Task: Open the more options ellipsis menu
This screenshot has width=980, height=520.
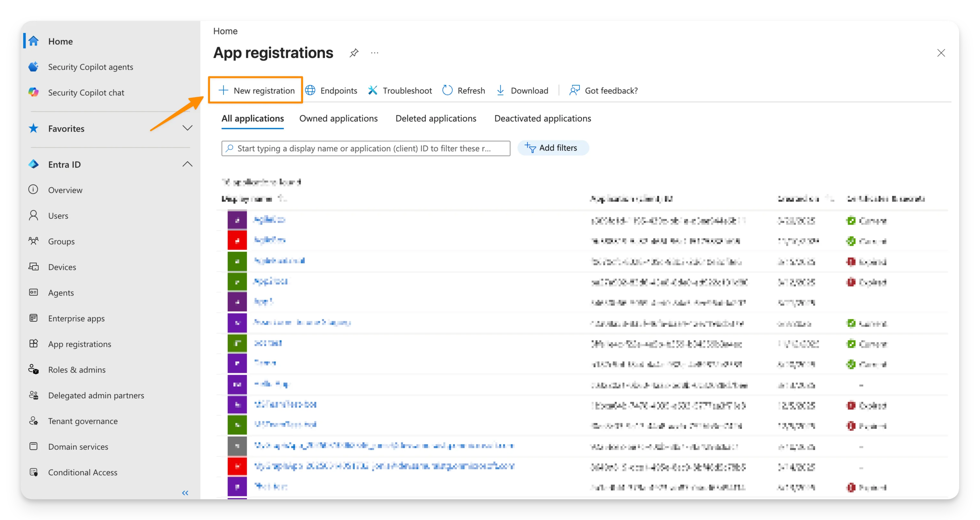Action: point(375,53)
